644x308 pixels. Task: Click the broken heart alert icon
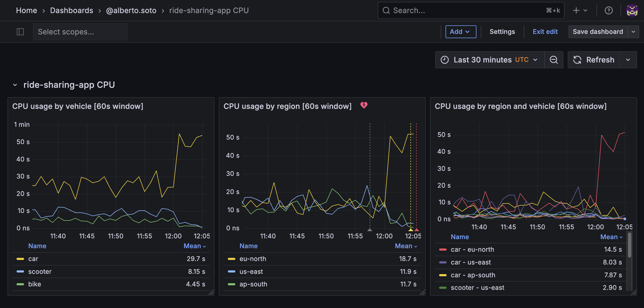(364, 105)
